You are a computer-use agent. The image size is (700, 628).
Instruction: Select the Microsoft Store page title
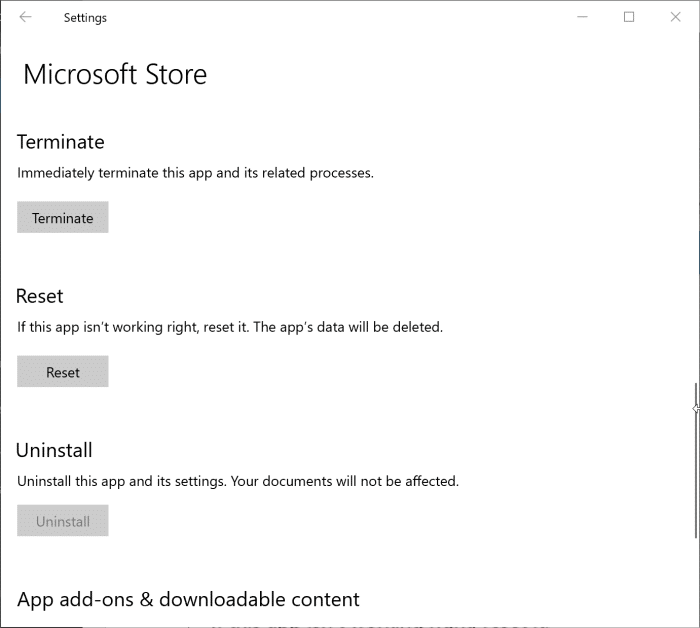tap(115, 74)
